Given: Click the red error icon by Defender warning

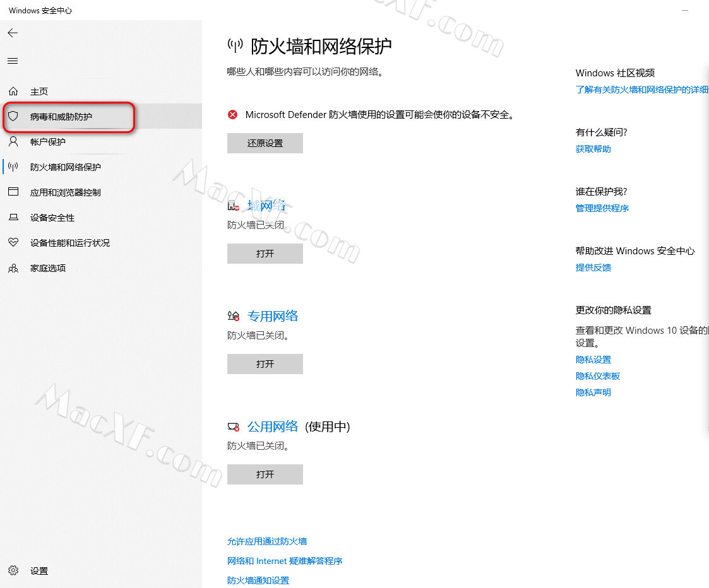Looking at the screenshot, I should (232, 115).
